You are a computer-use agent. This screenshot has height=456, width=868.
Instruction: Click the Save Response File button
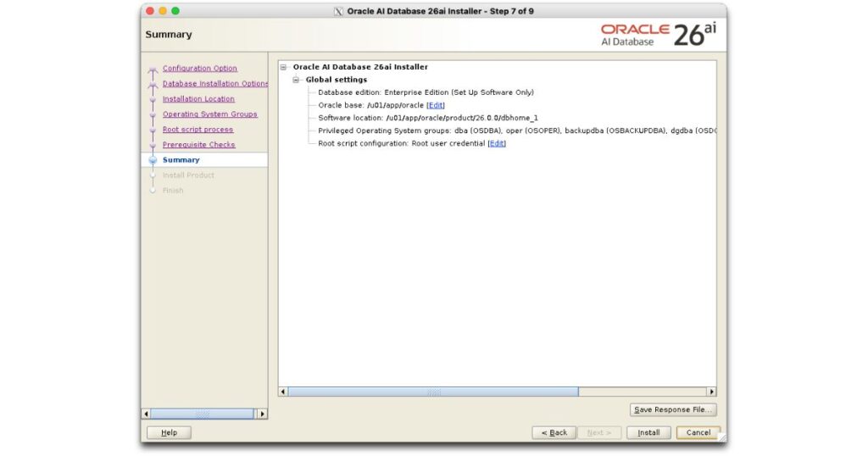[673, 409]
